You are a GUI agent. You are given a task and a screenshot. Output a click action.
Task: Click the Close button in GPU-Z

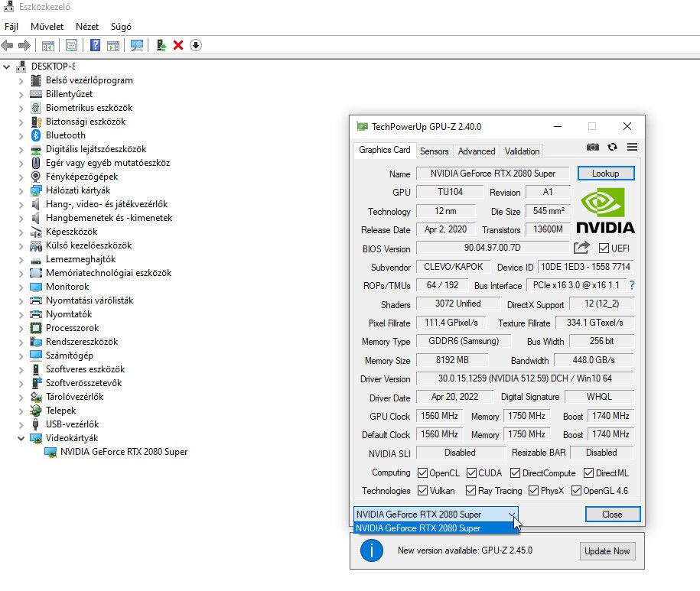pyautogui.click(x=613, y=515)
